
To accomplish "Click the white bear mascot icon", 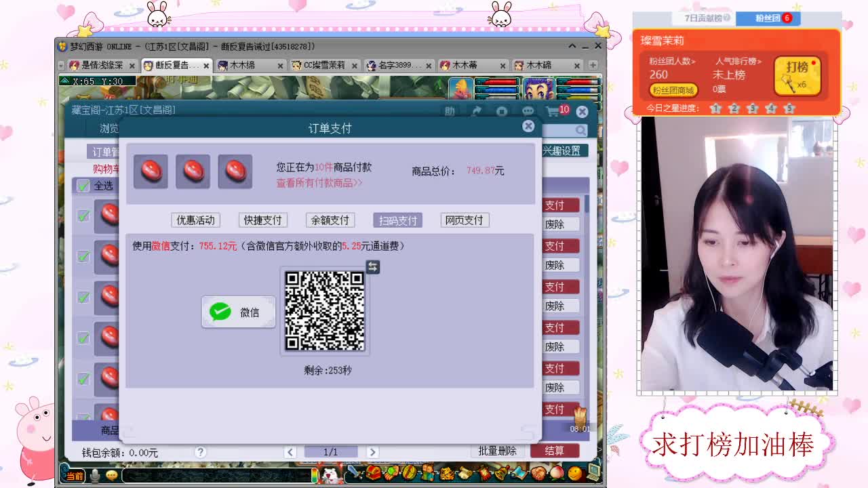I will point(331,474).
